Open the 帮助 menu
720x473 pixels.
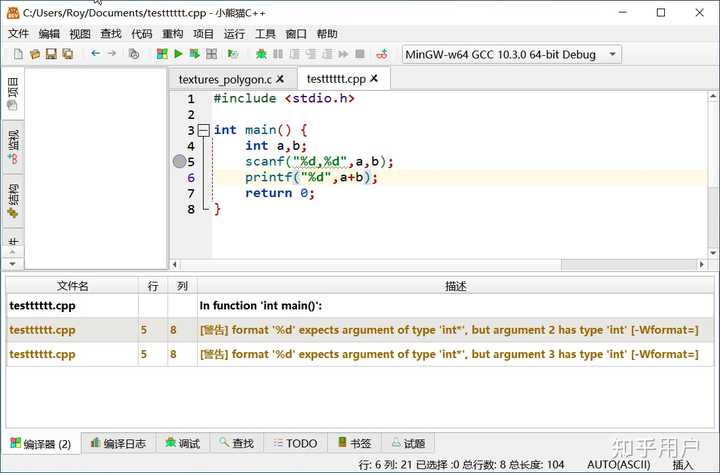point(327,34)
